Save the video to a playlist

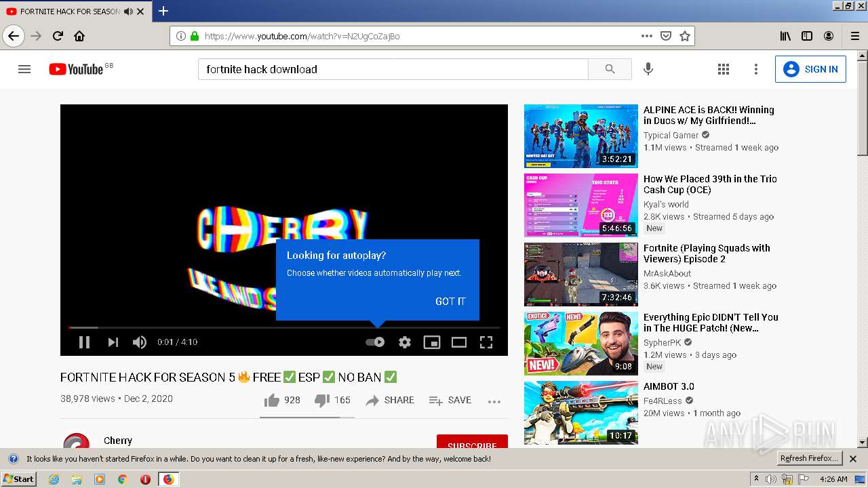pos(450,401)
